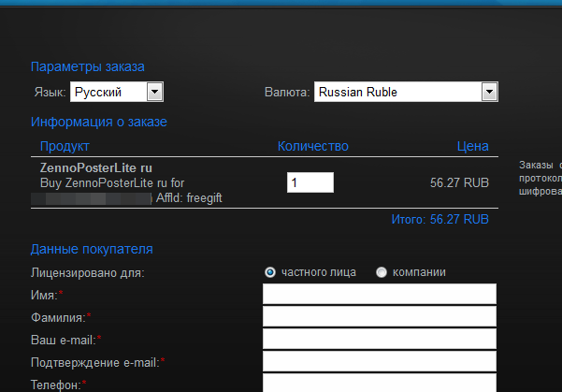
Task: Click the Итого: 56.27 RUB total
Action: tap(440, 219)
